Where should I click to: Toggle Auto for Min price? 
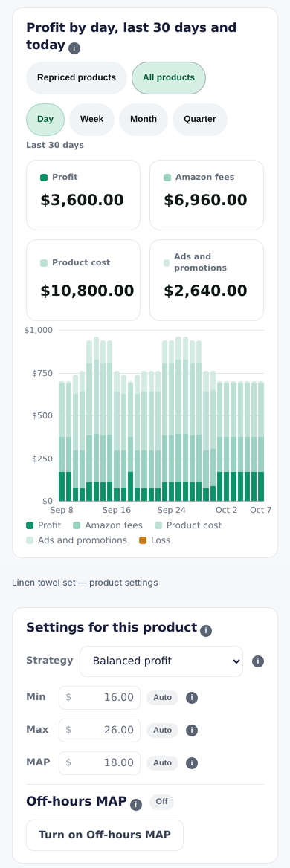pos(162,698)
